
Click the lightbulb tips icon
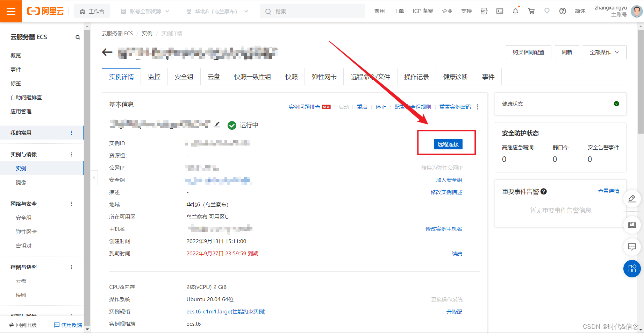pos(547,11)
